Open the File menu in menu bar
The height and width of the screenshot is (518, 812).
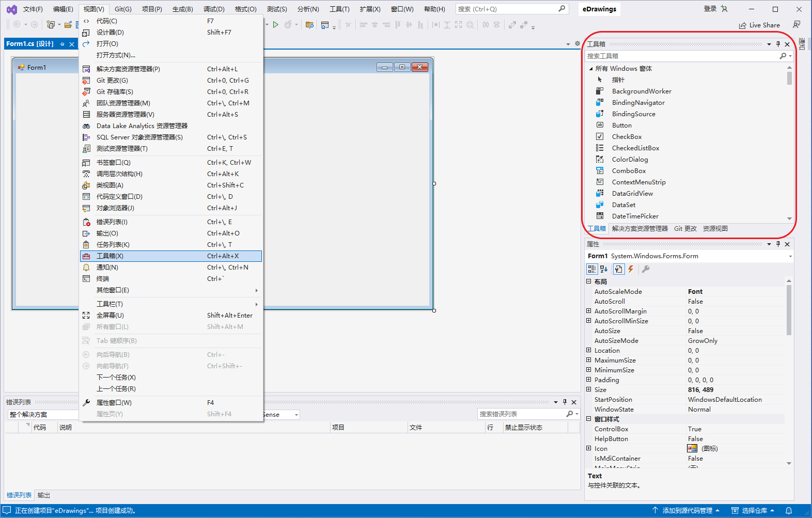click(33, 9)
